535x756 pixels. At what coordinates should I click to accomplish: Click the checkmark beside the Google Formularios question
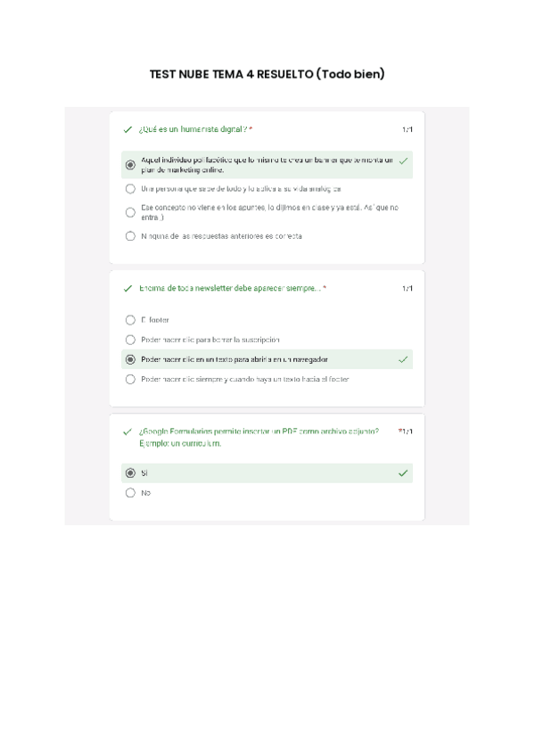click(x=128, y=431)
